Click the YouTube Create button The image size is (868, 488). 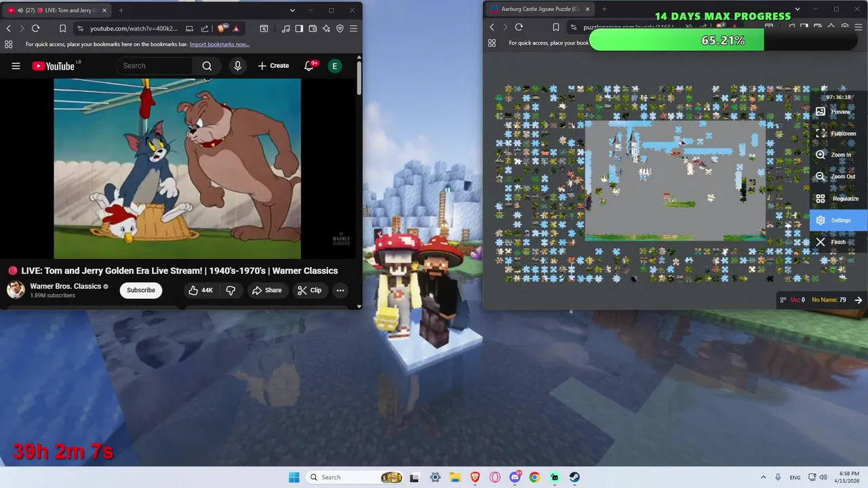[x=273, y=66]
